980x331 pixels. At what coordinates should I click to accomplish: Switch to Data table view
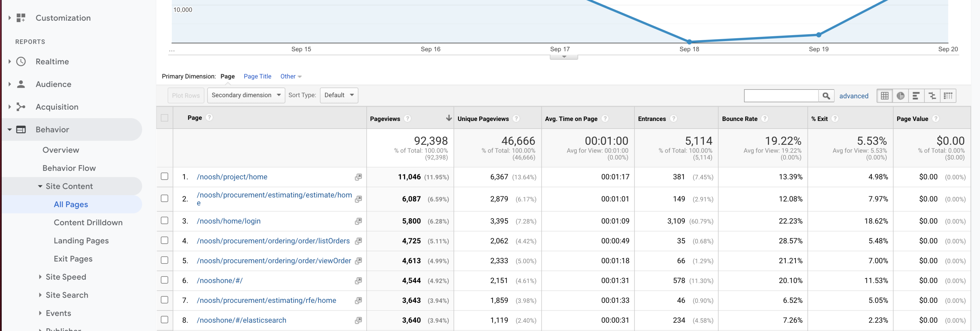pos(884,96)
